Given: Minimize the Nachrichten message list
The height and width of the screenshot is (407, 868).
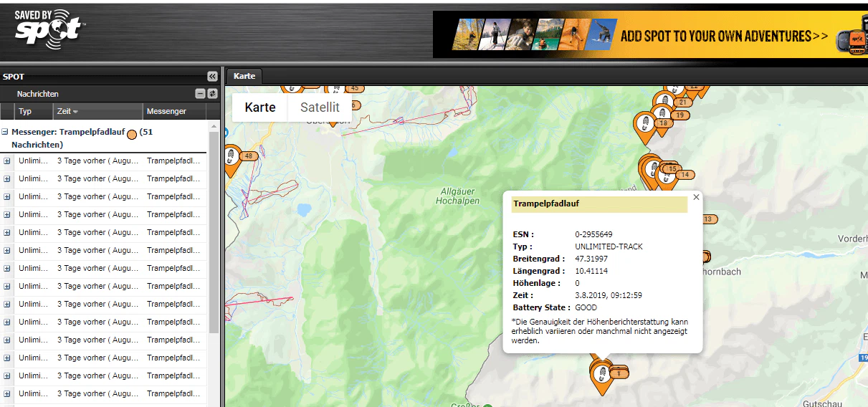Looking at the screenshot, I should pyautogui.click(x=201, y=94).
